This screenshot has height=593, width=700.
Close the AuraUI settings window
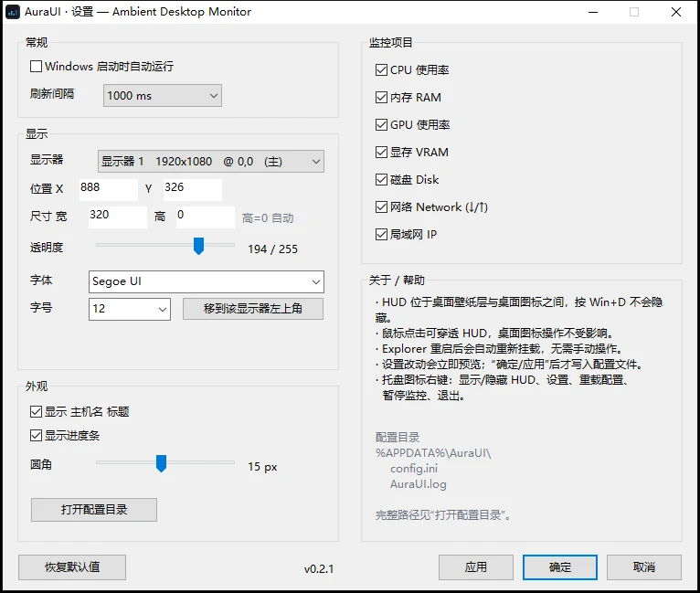676,12
